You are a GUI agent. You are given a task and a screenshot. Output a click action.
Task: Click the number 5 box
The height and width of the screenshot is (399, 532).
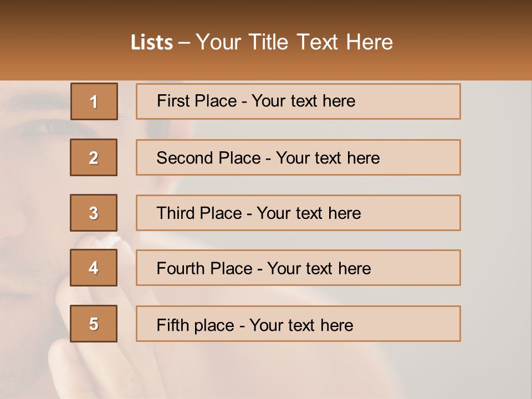click(94, 323)
